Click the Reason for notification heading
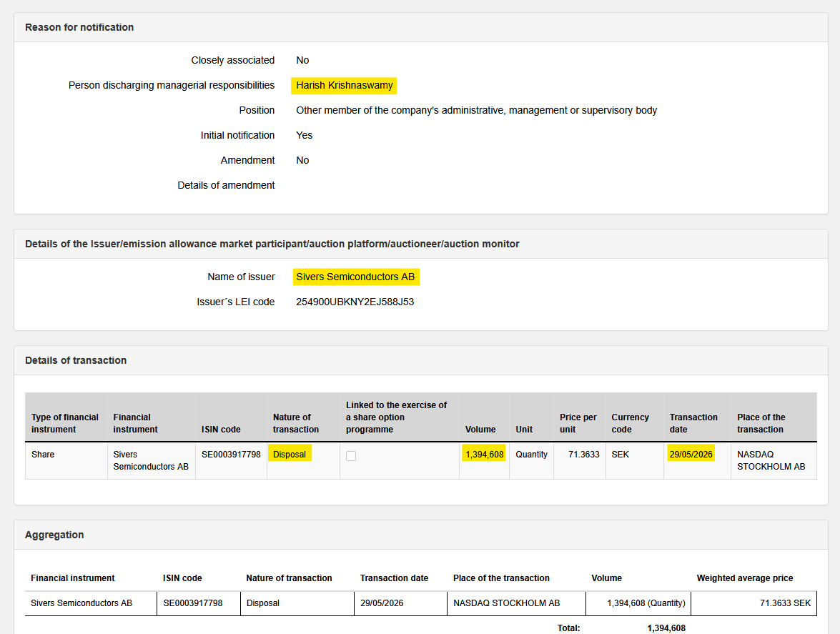840x634 pixels. [79, 27]
